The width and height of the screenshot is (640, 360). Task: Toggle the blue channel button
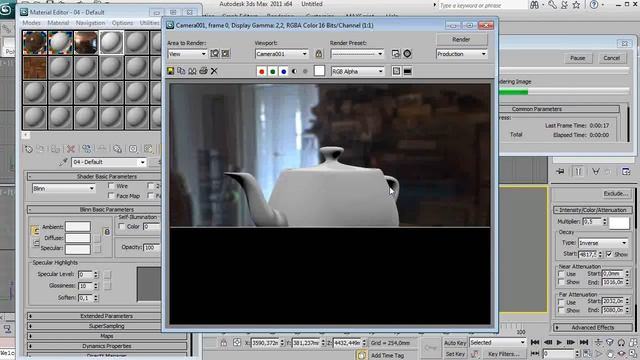click(284, 71)
